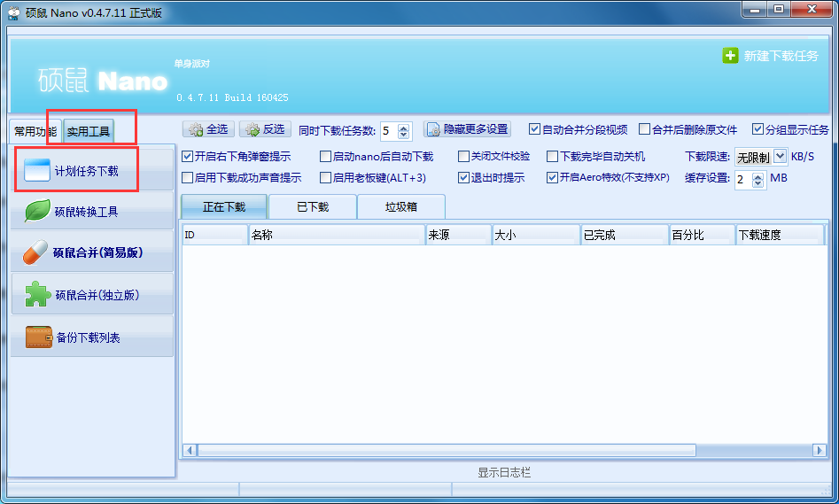Invert selection with 反选 button
Screen dimensions: 839x504
[265, 129]
